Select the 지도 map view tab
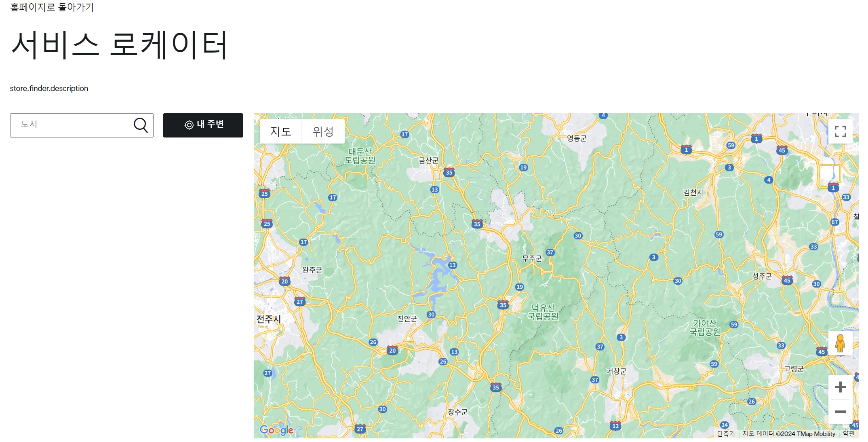868x442 pixels. (x=281, y=131)
